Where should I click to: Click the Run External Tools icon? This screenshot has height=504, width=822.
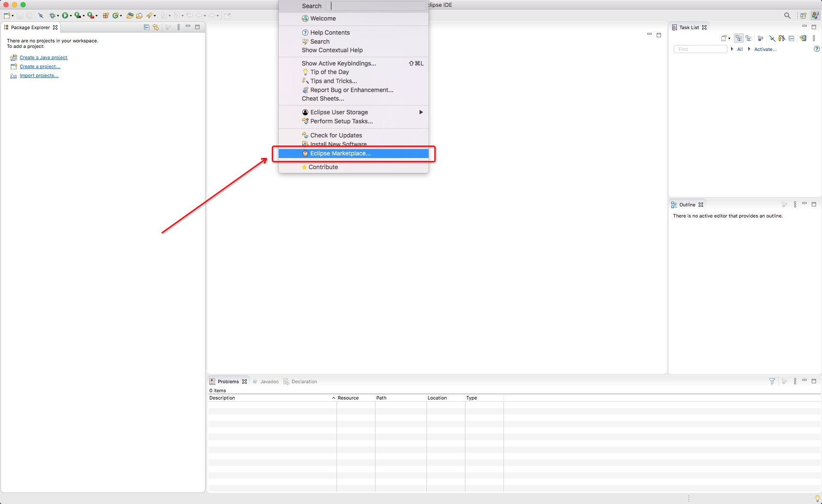click(90, 15)
